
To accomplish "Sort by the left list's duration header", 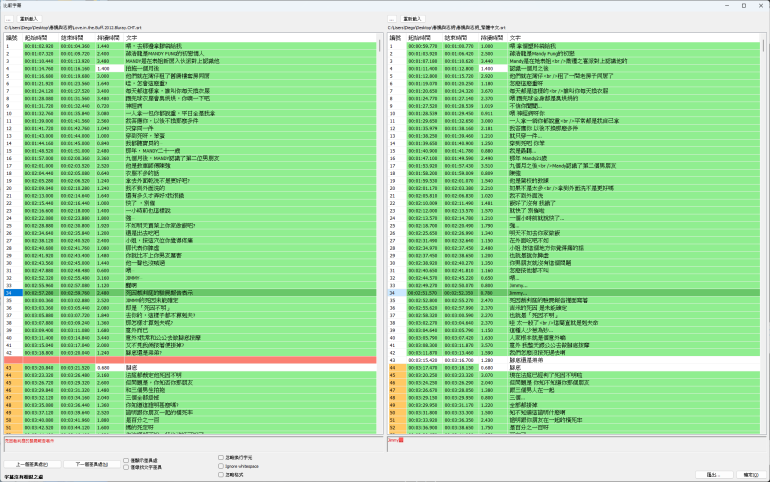I will pos(110,38).
